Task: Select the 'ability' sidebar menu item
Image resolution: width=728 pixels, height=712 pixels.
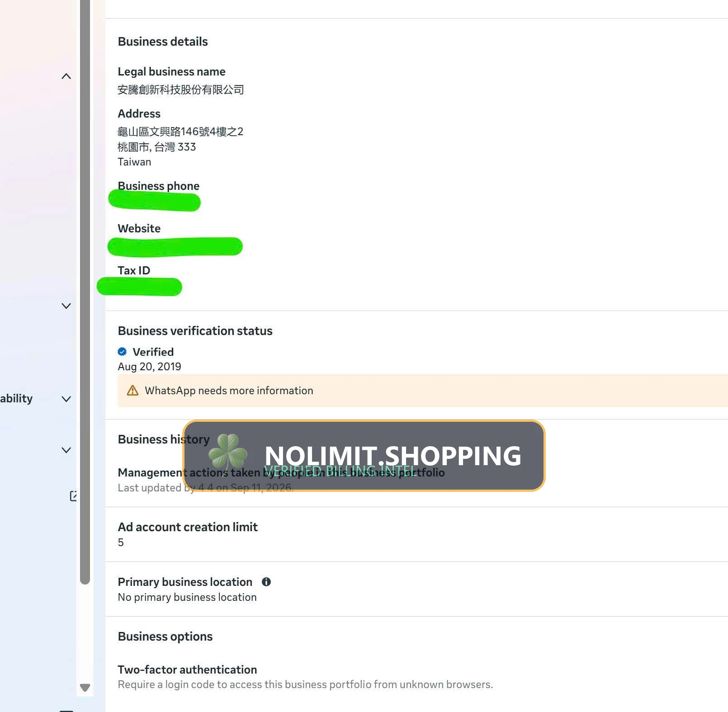Action: click(16, 398)
